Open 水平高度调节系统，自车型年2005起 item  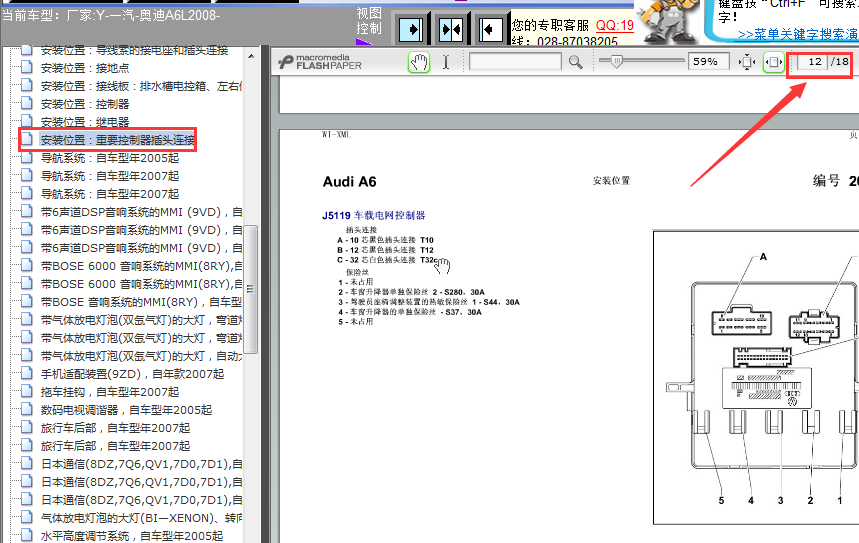coord(132,536)
